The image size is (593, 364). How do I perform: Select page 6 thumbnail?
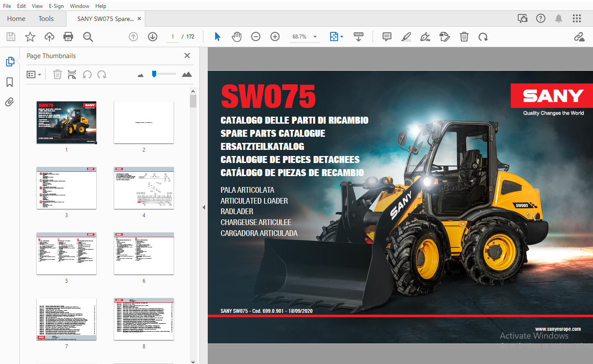point(144,253)
